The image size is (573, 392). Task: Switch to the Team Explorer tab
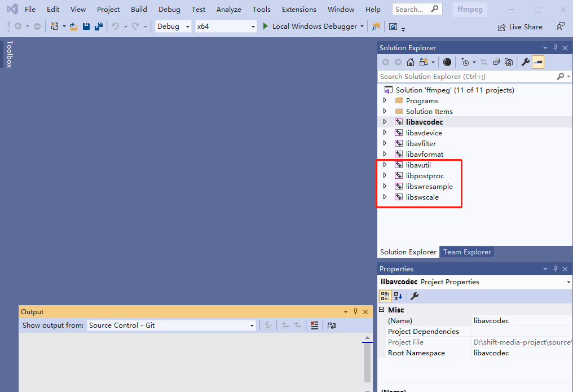tap(467, 252)
